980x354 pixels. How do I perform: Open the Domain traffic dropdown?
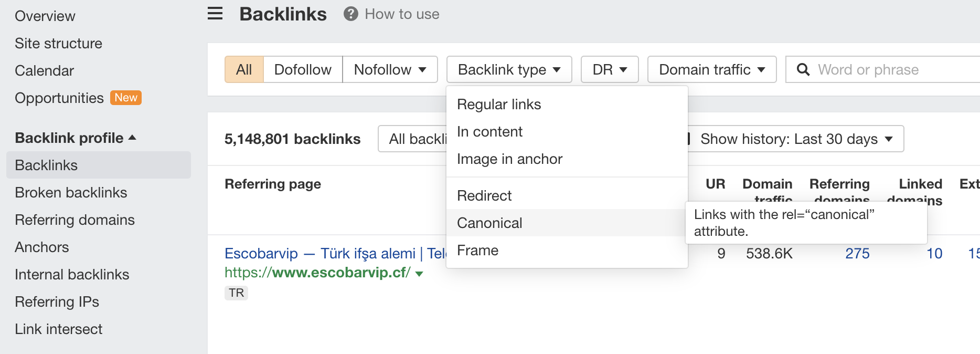[712, 69]
